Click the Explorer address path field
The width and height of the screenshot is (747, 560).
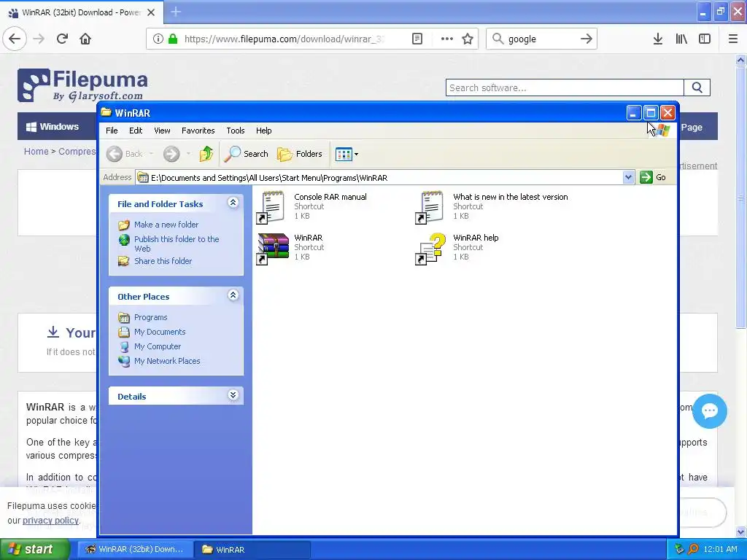coord(379,178)
